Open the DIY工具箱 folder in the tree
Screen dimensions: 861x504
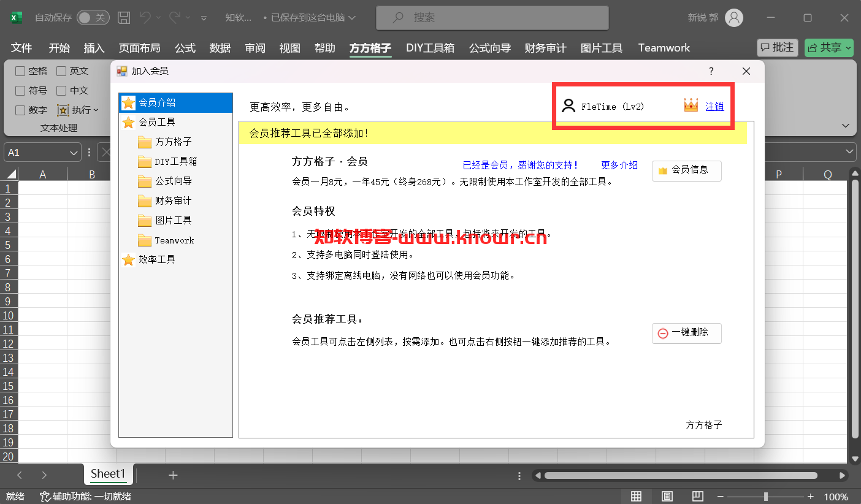point(167,161)
